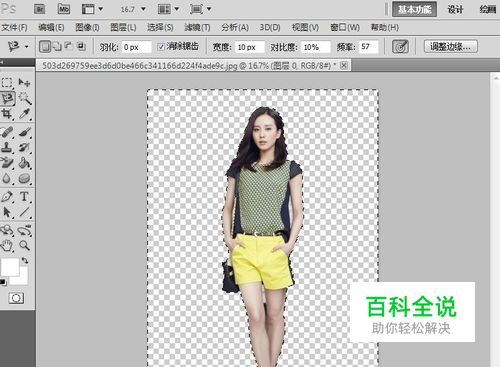Image resolution: width=500 pixels, height=367 pixels.
Task: Select the Crop tool
Action: [x=7, y=114]
